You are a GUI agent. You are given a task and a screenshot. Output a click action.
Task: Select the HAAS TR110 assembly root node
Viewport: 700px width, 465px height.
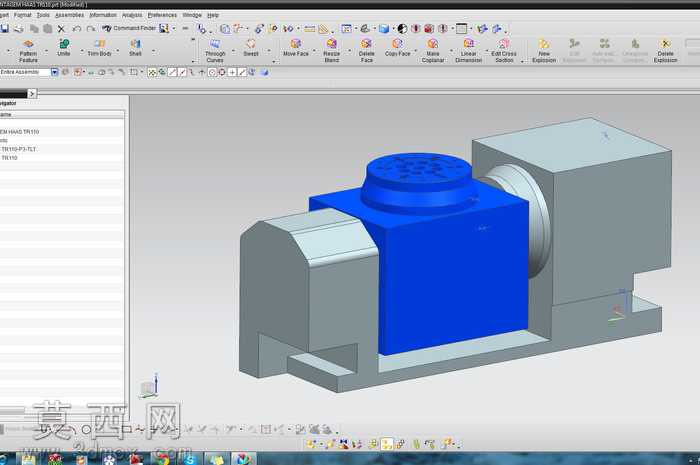pos(20,132)
